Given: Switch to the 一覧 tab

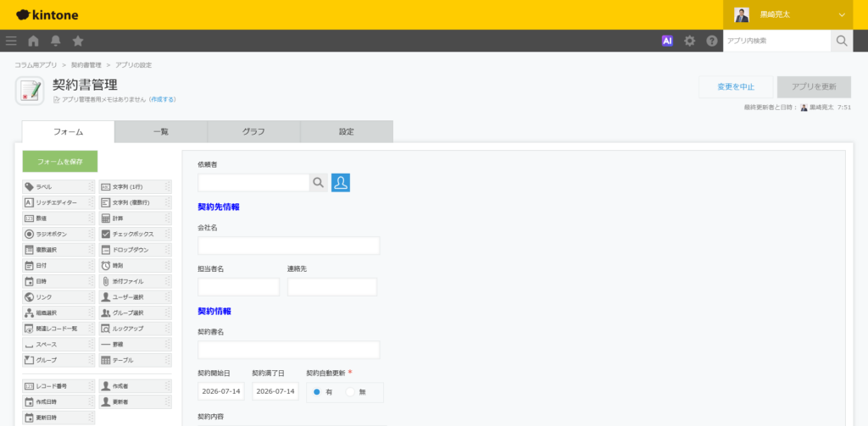Looking at the screenshot, I should (x=161, y=131).
